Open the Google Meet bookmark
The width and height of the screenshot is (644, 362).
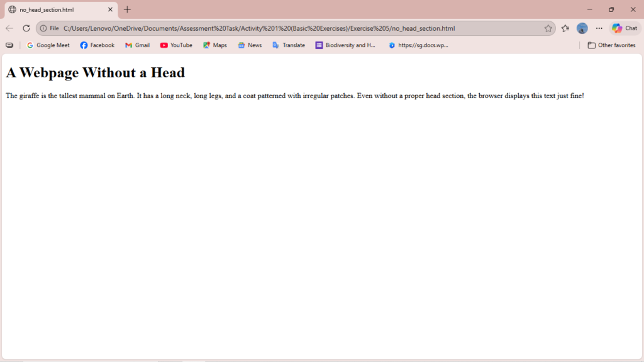tap(48, 45)
